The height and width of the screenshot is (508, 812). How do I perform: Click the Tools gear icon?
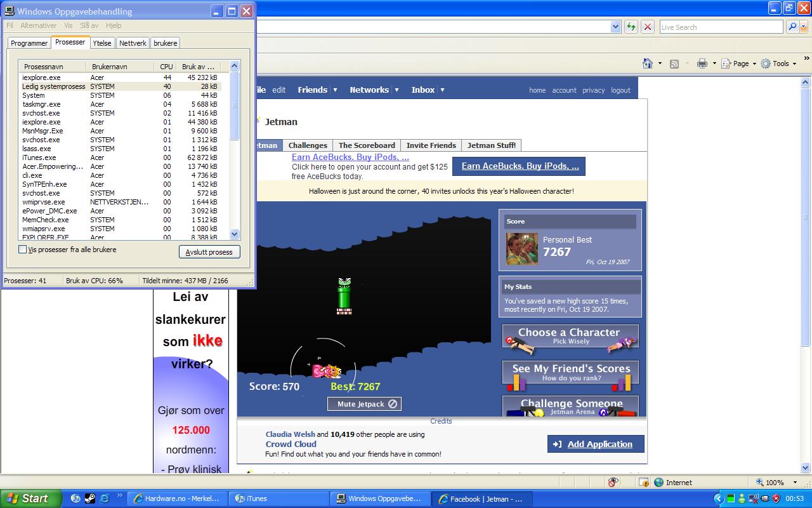click(x=766, y=63)
